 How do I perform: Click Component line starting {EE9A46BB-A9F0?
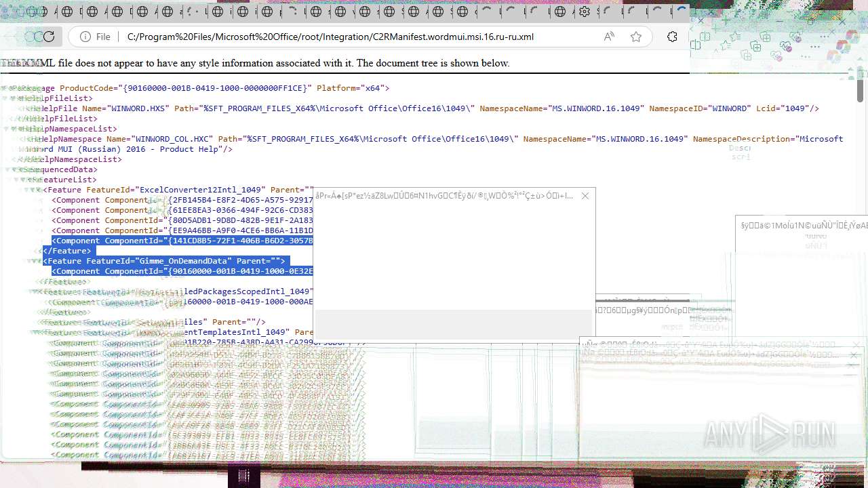[x=182, y=230]
